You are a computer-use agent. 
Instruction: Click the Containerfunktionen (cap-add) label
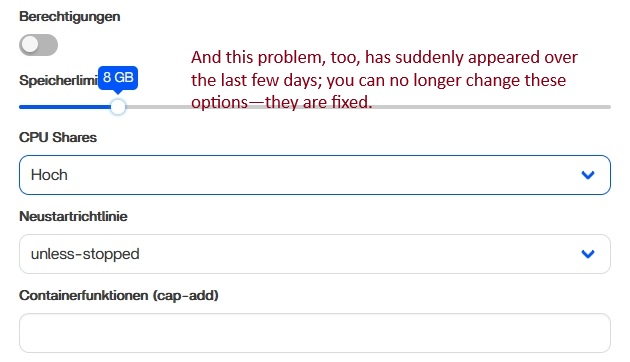(x=119, y=296)
